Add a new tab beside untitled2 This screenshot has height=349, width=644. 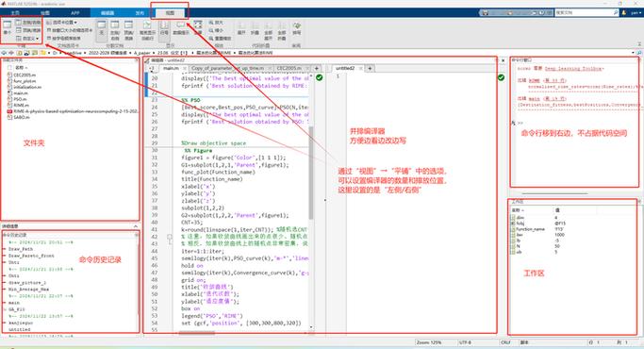coord(370,68)
